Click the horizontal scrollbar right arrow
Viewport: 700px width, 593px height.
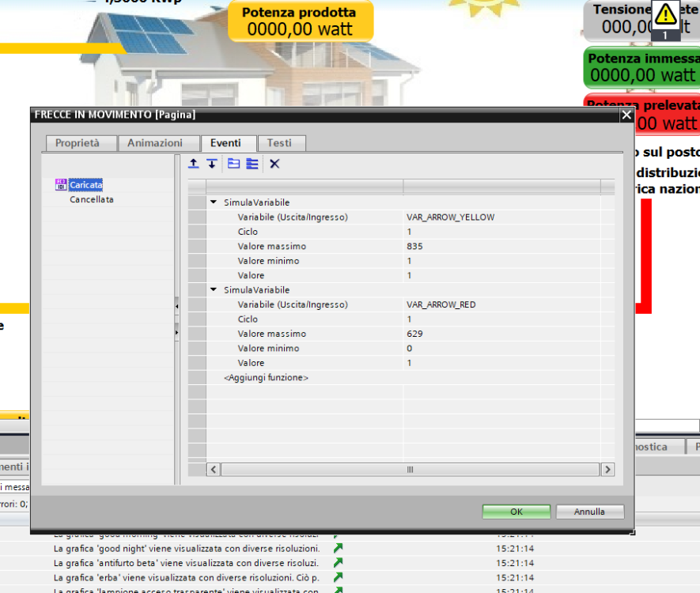(607, 470)
